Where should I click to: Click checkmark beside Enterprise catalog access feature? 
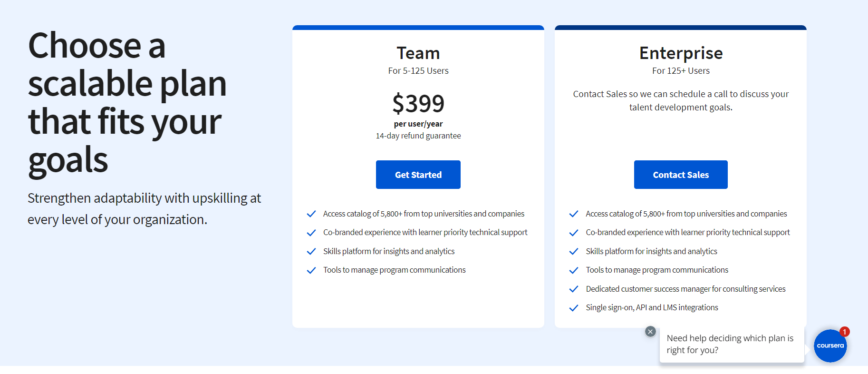tap(574, 214)
